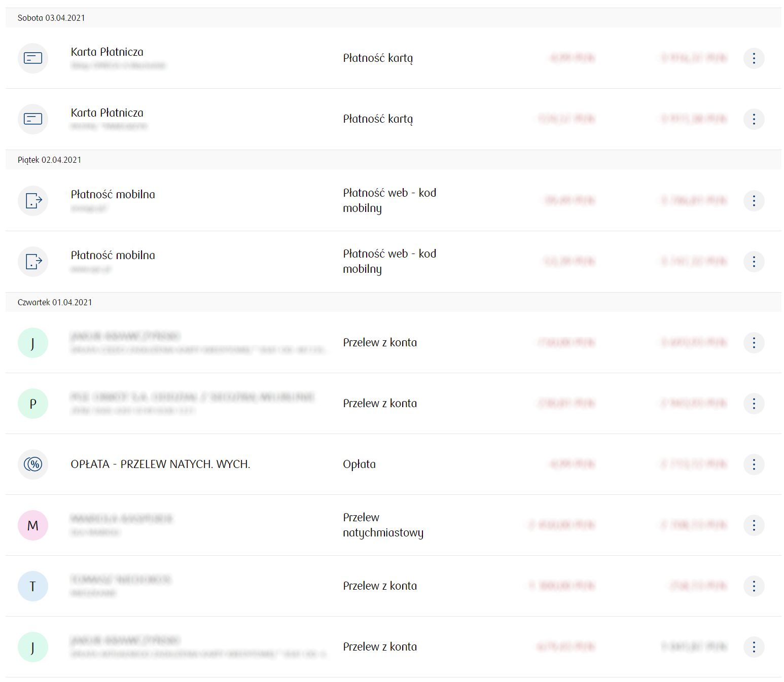Open three-dot menu for OPŁATA fee row
The image size is (784, 682).
[754, 464]
